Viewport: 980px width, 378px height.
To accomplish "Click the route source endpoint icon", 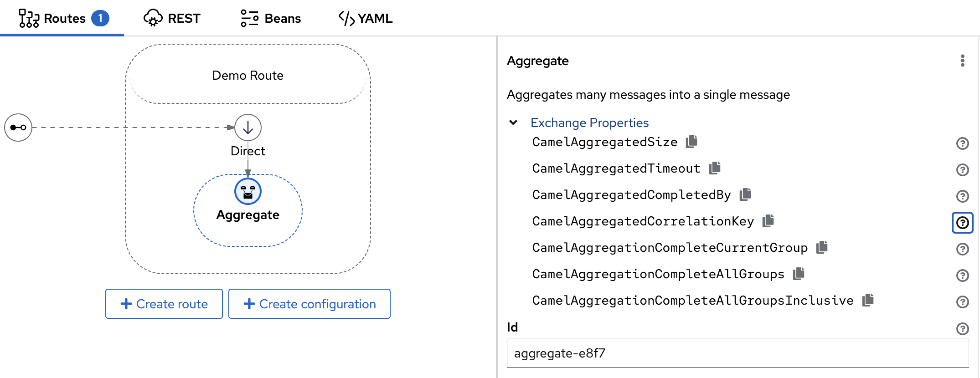I will coord(18,128).
